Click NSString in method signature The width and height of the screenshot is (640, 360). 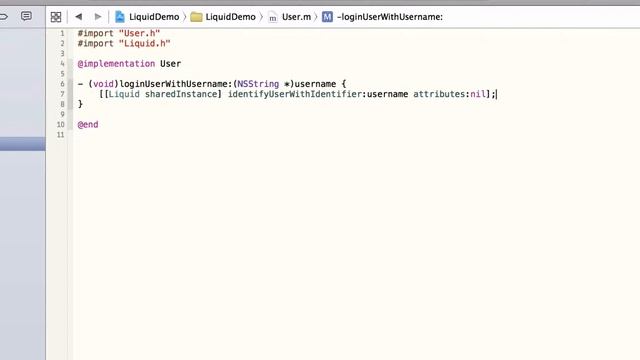point(258,84)
